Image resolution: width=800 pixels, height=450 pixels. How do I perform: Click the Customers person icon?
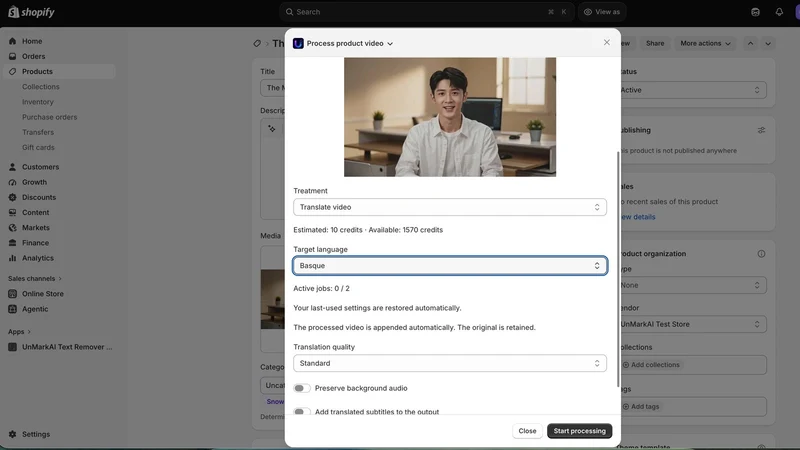coord(13,167)
